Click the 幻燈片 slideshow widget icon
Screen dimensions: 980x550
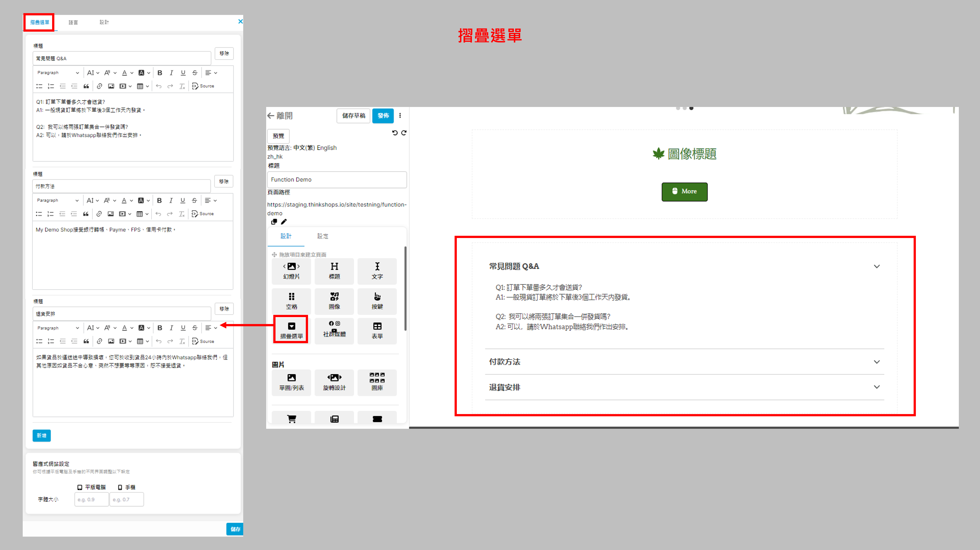pyautogui.click(x=291, y=271)
